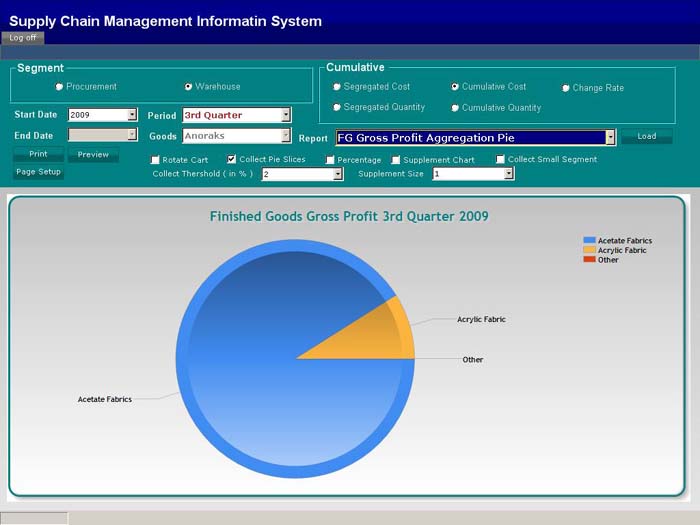Click the Acetate Fabrics blue legend swatch
This screenshot has height=525, width=700.
click(589, 240)
